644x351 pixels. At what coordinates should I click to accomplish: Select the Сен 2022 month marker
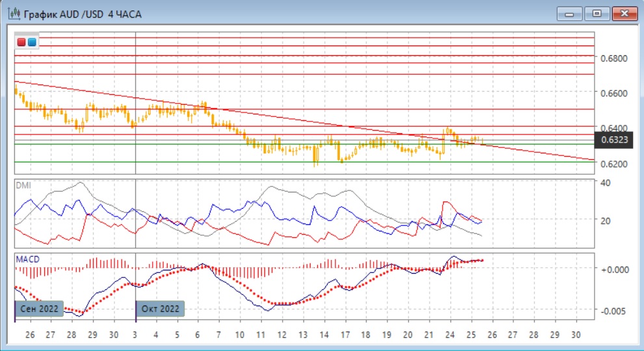(40, 309)
